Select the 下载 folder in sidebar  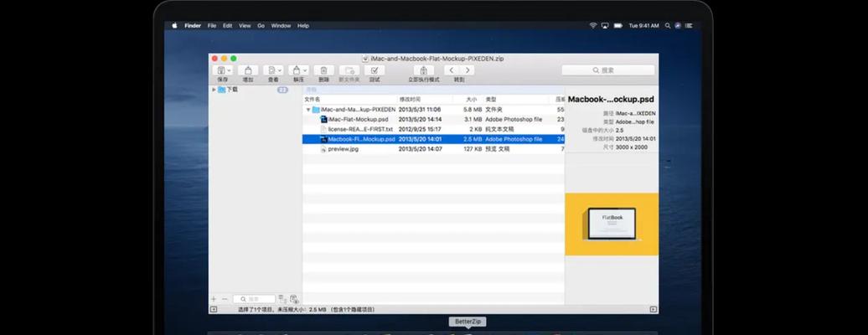[x=228, y=89]
